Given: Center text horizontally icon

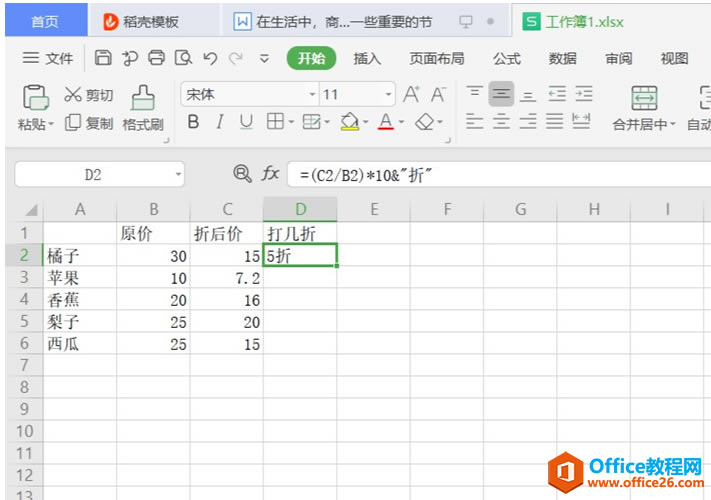Looking at the screenshot, I should [x=501, y=121].
